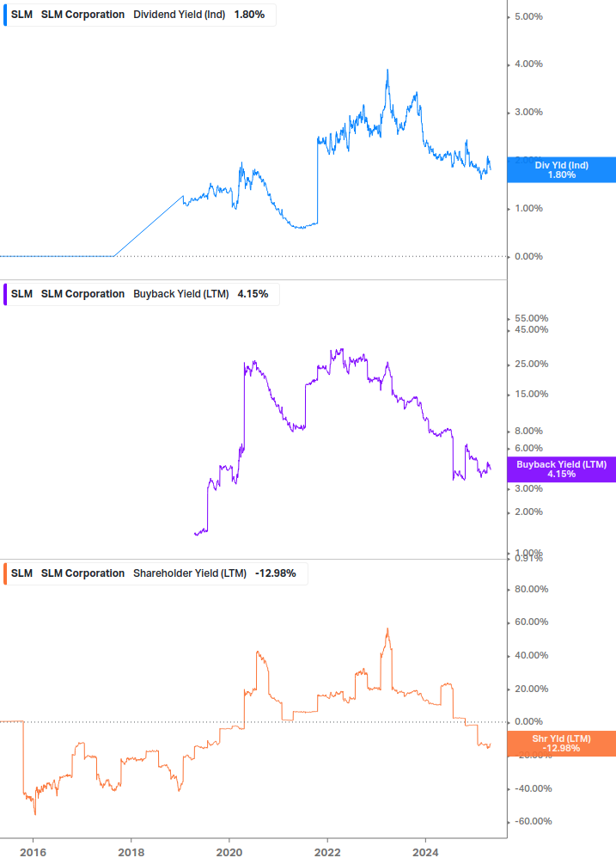The height and width of the screenshot is (864, 616).
Task: Click the 2.00% tick on buyback yield axis
Action: pos(528,512)
